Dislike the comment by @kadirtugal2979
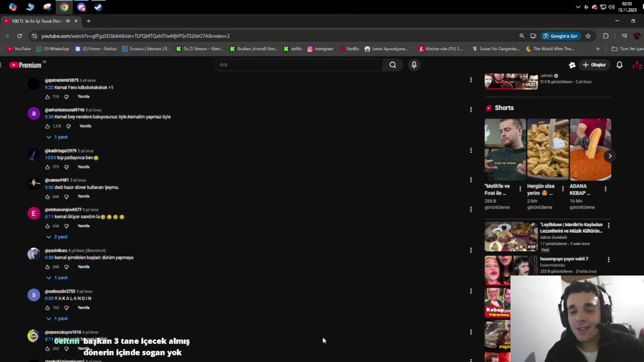Image resolution: width=644 pixels, height=362 pixels. [x=66, y=167]
